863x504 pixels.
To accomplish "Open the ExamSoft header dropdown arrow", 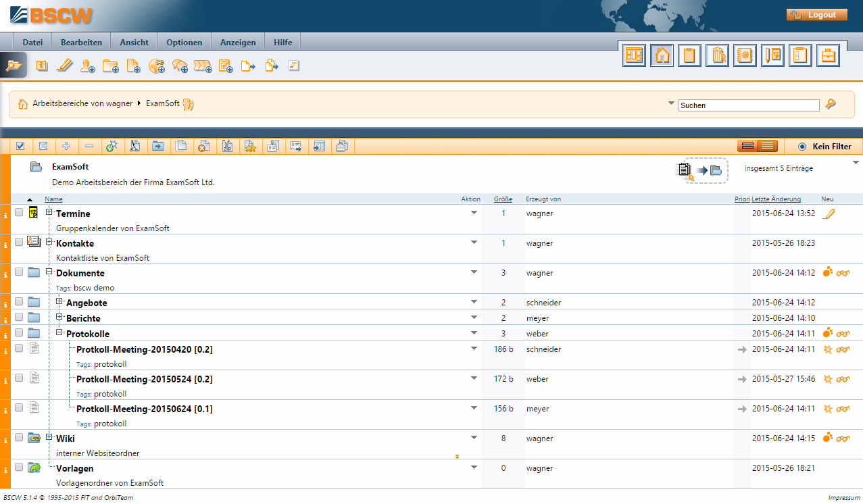I will pyautogui.click(x=856, y=163).
